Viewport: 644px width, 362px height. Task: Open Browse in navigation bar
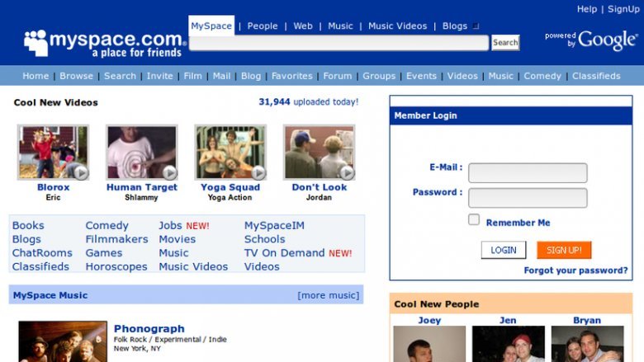[77, 76]
